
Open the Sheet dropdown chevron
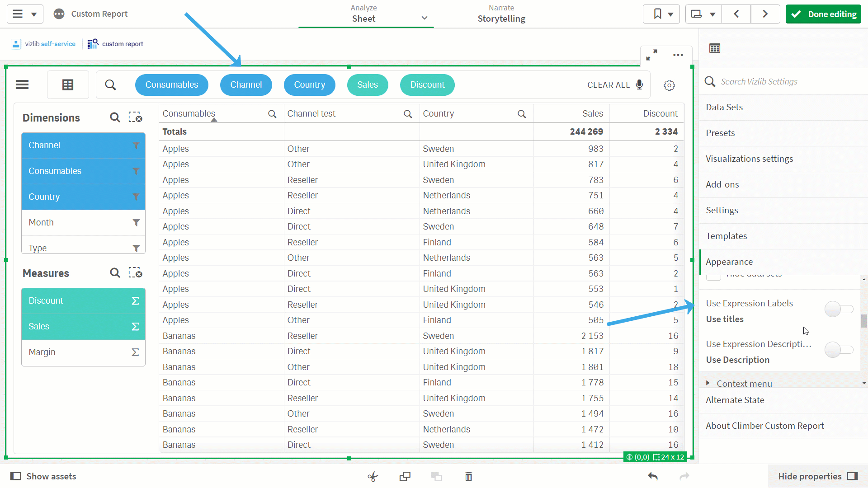pos(425,18)
